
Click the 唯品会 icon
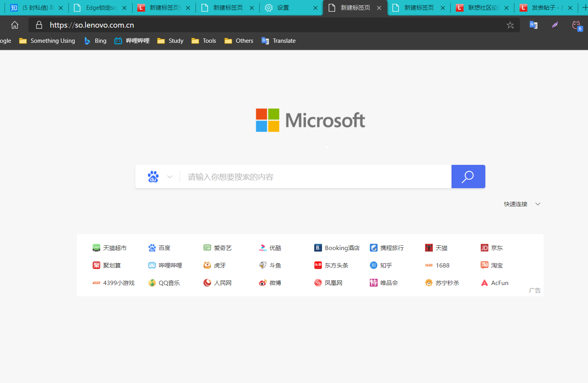pos(374,283)
